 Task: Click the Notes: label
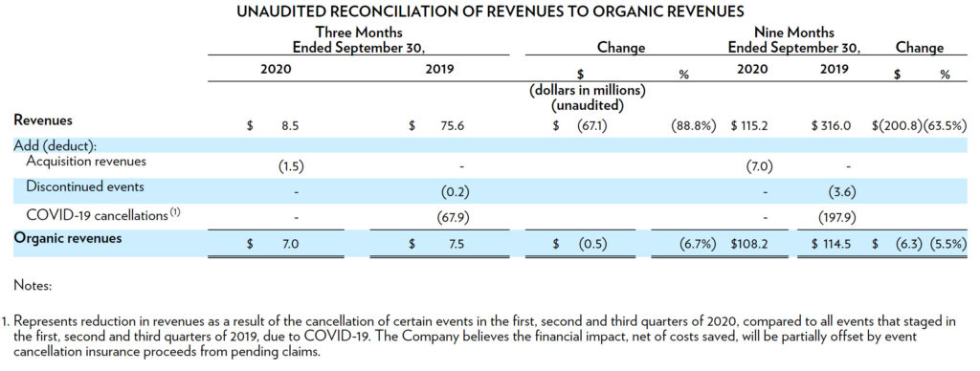[x=33, y=286]
